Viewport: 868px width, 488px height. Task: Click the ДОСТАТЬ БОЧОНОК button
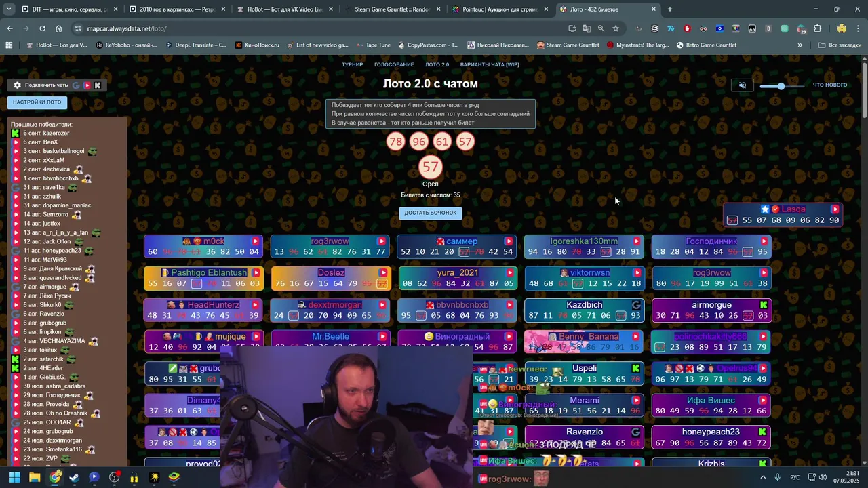(431, 213)
